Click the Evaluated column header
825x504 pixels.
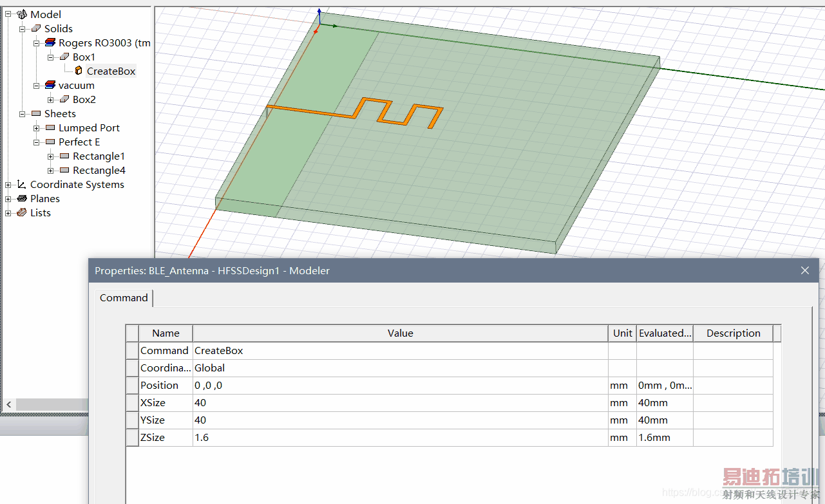pos(665,333)
